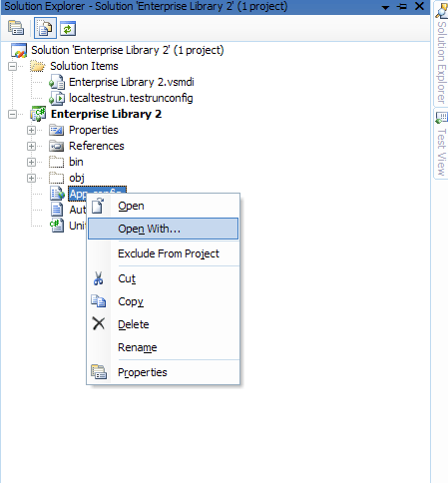This screenshot has width=448, height=483.
Task: Click the Solution Items folder icon
Action: point(37,66)
